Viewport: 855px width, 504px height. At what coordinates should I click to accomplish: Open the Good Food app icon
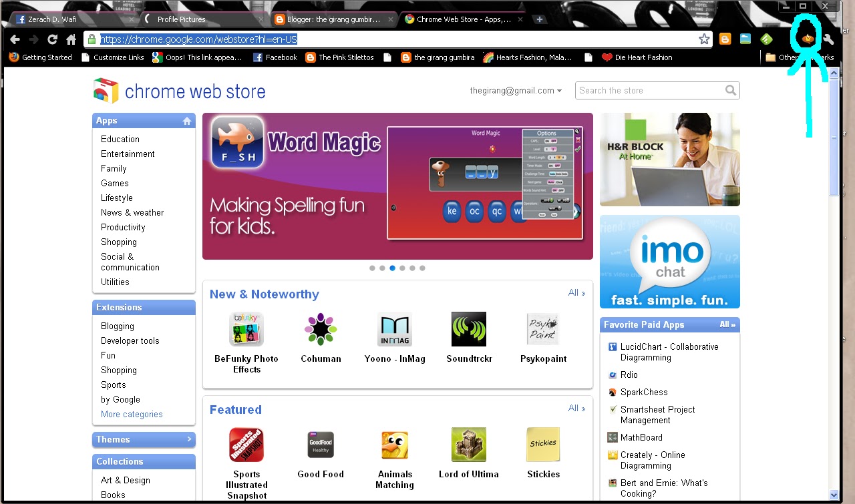[x=321, y=445]
